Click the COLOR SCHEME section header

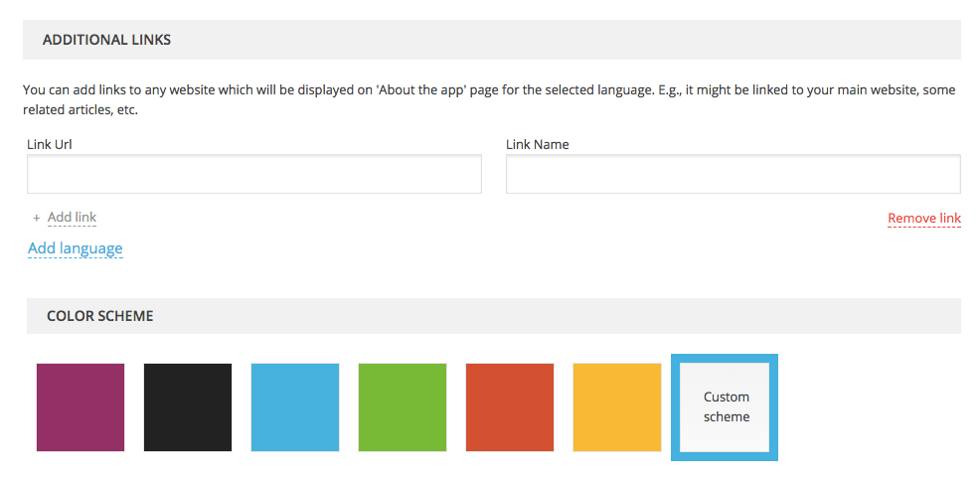coord(99,316)
